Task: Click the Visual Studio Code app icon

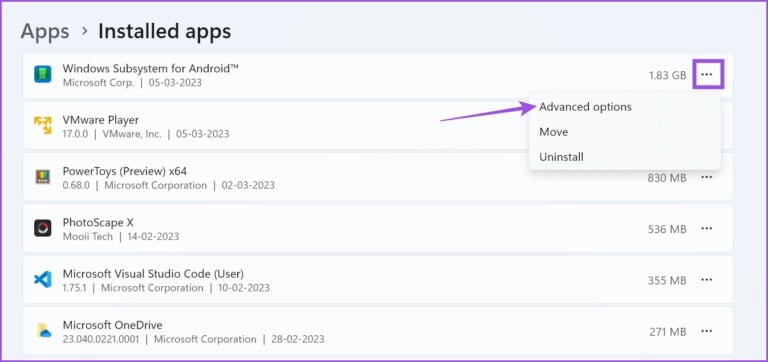Action: tap(43, 280)
